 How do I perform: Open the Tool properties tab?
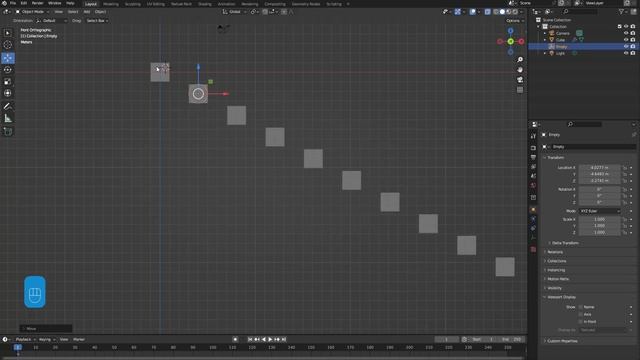[x=533, y=136]
